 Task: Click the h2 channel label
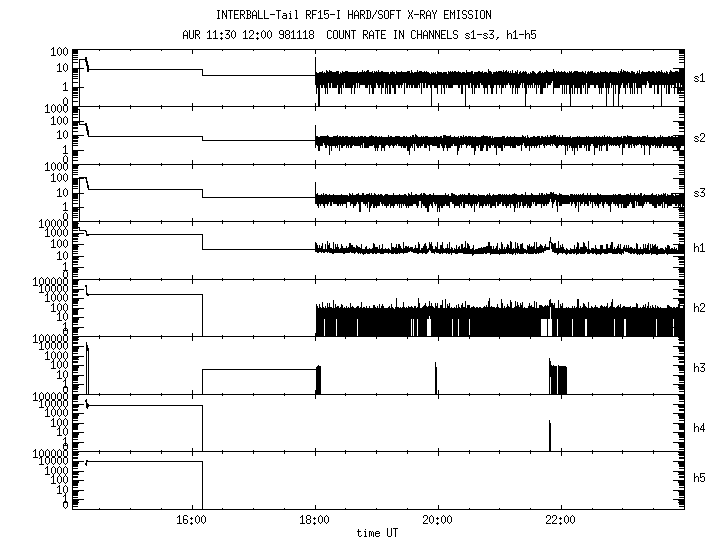pyautogui.click(x=699, y=308)
